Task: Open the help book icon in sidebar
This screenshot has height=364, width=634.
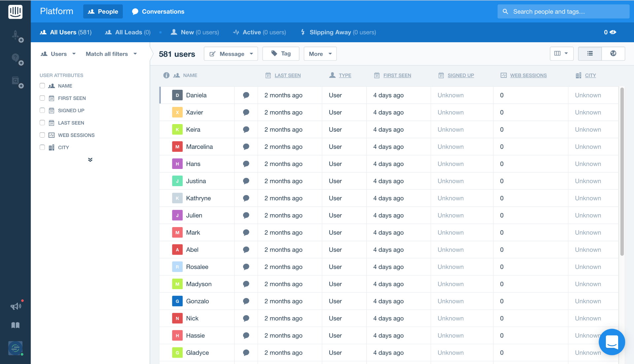Action: pos(16,325)
